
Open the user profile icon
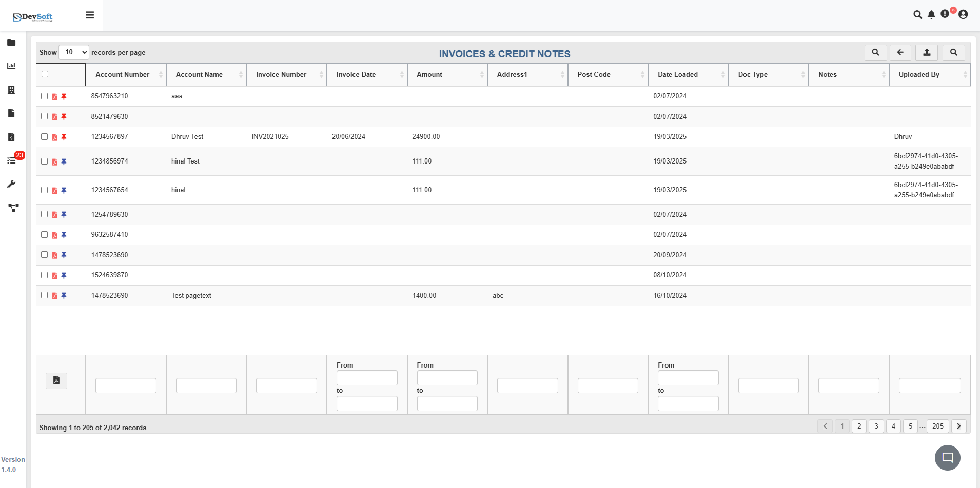963,15
